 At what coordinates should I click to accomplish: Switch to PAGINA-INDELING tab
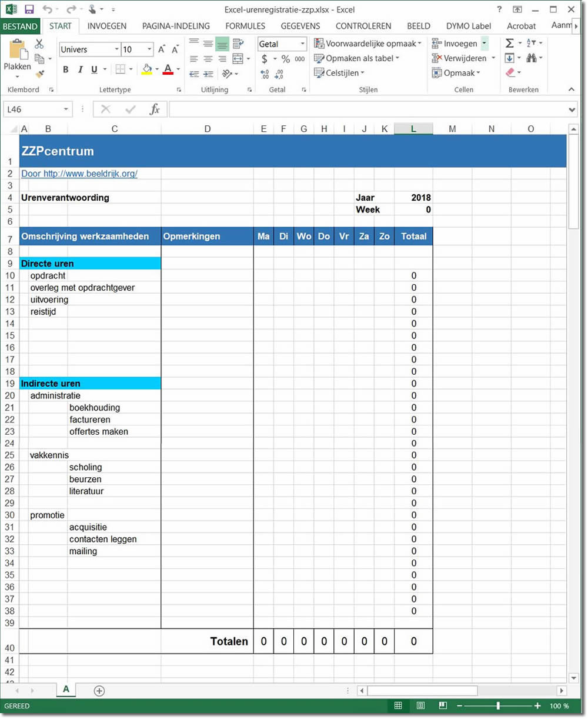point(176,26)
